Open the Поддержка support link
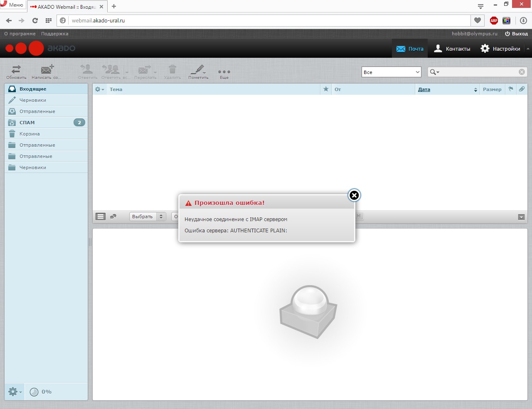Viewport: 532px width, 409px height. pos(54,34)
